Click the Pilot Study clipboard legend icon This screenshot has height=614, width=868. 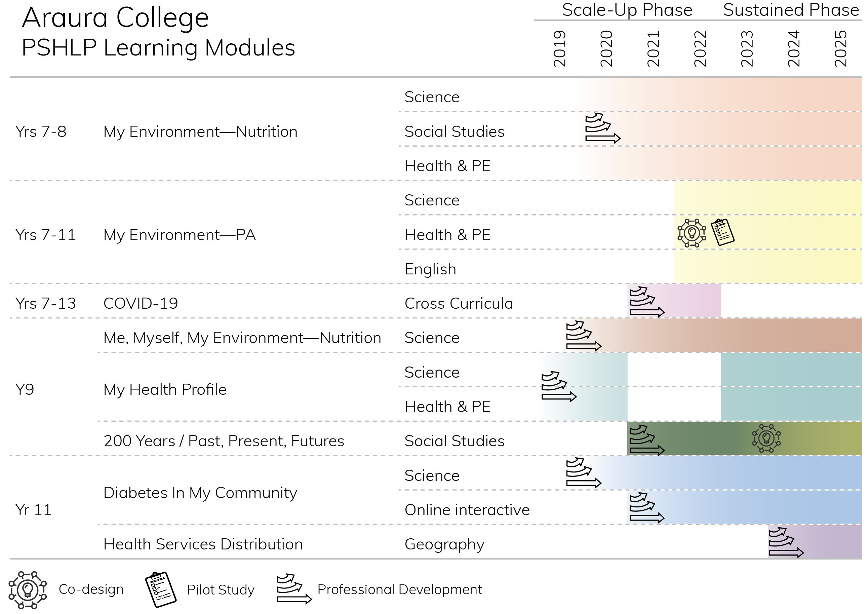161,590
